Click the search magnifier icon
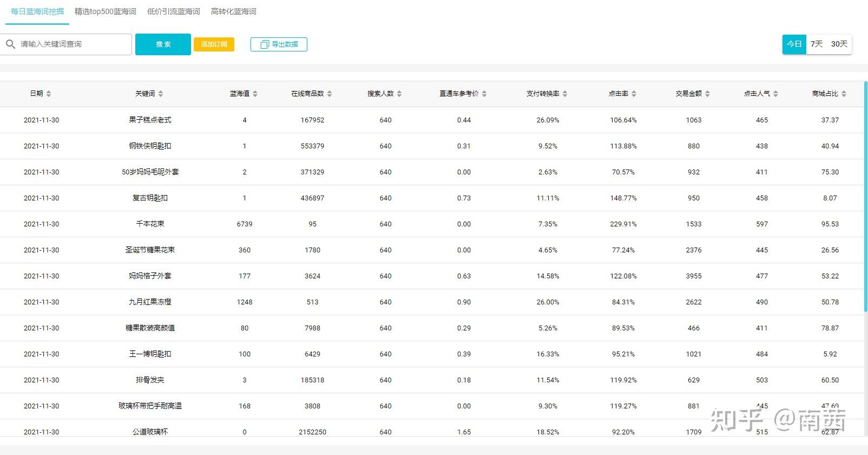The image size is (868, 455). coord(10,44)
